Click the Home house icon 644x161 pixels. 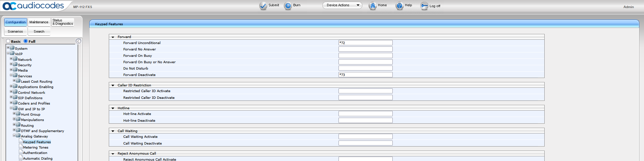tap(373, 6)
